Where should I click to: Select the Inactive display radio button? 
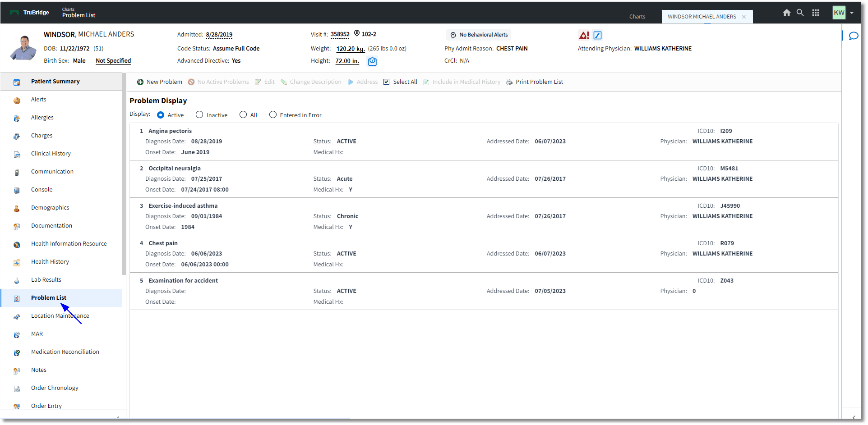pyautogui.click(x=199, y=115)
